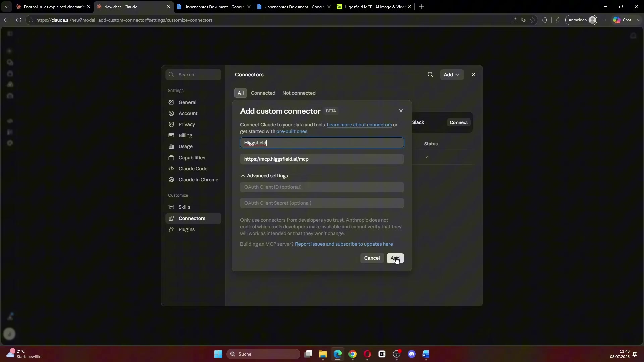Add page to favorites star icon
Image resolution: width=644 pixels, height=362 pixels.
(x=533, y=20)
